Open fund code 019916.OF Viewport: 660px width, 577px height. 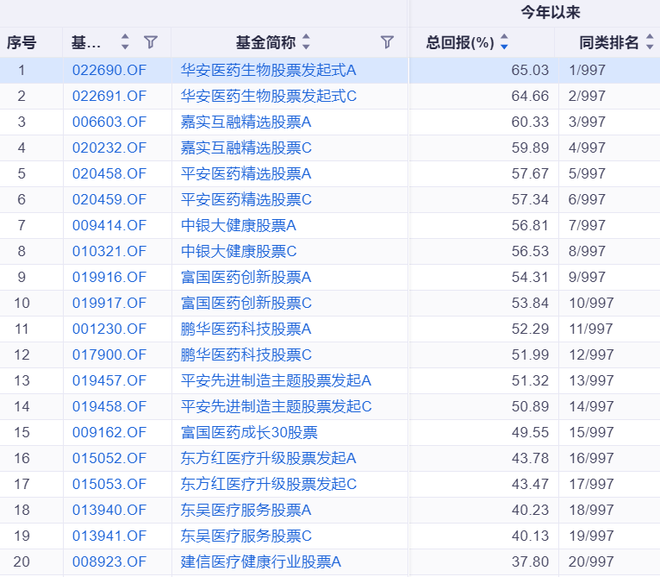(x=109, y=277)
